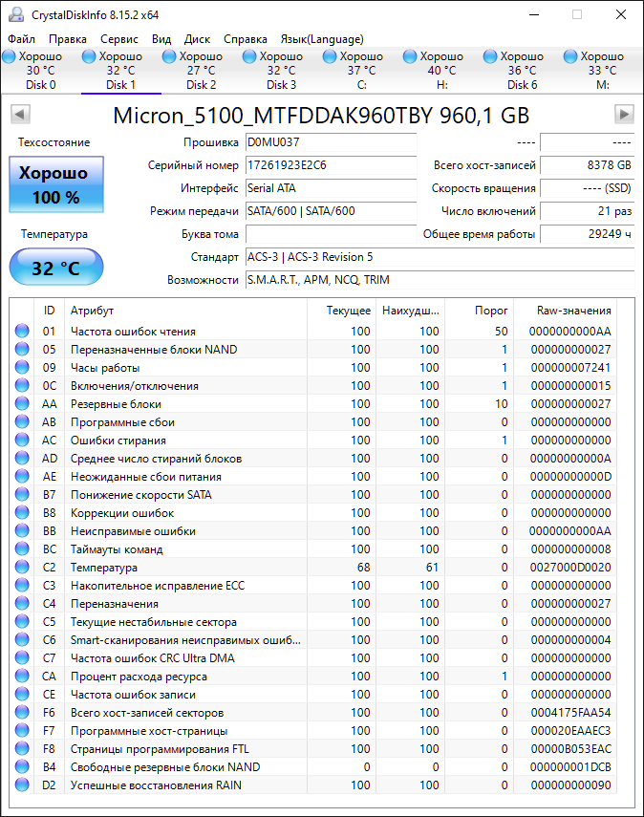Click status orb for attribute F6 row
The height and width of the screenshot is (817, 644).
tap(22, 712)
